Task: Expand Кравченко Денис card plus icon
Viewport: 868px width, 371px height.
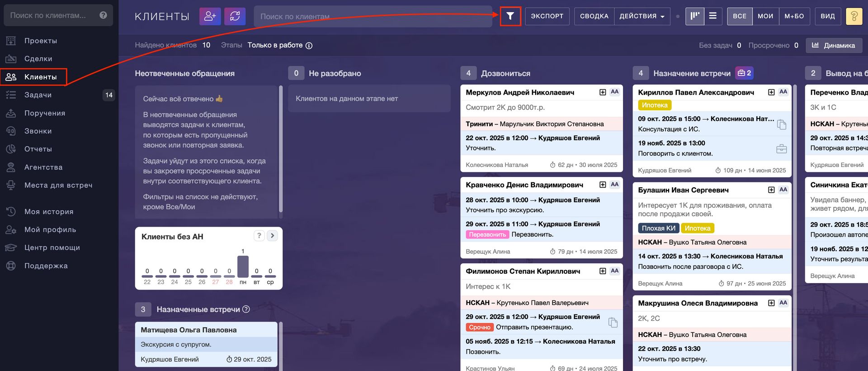Action: [603, 185]
